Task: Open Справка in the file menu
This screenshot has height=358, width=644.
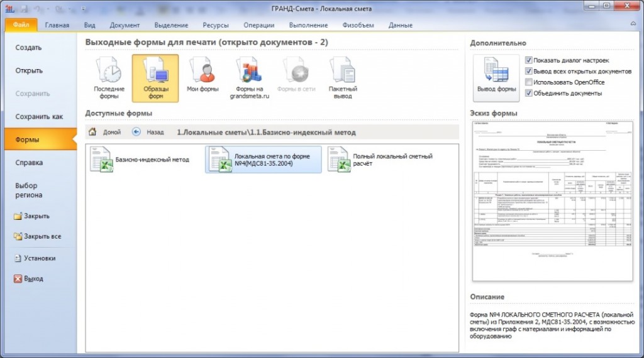Action: [x=41, y=163]
